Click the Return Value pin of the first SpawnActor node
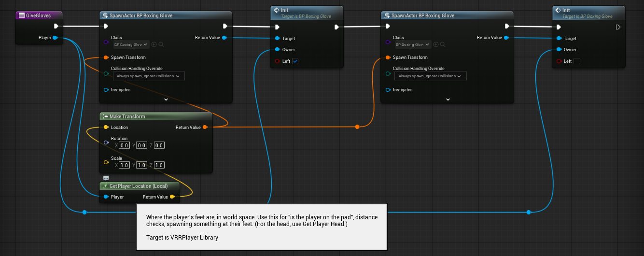Screen dimensions: 644x256 point(225,38)
